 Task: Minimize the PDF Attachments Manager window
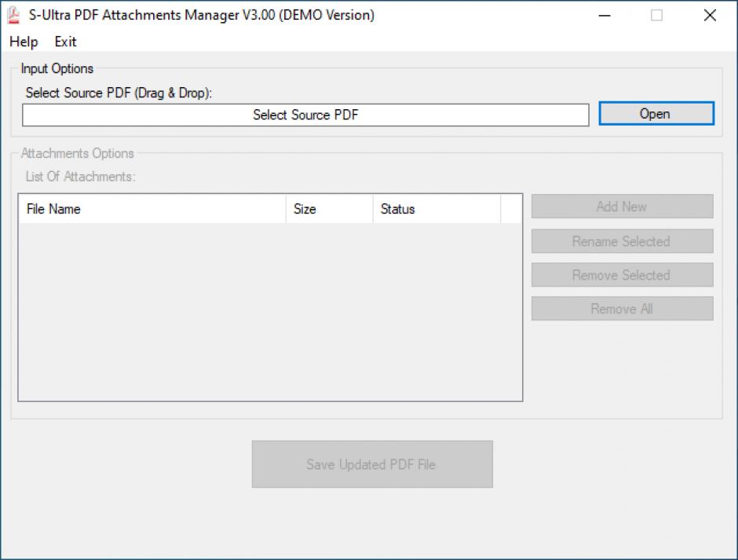click(605, 16)
